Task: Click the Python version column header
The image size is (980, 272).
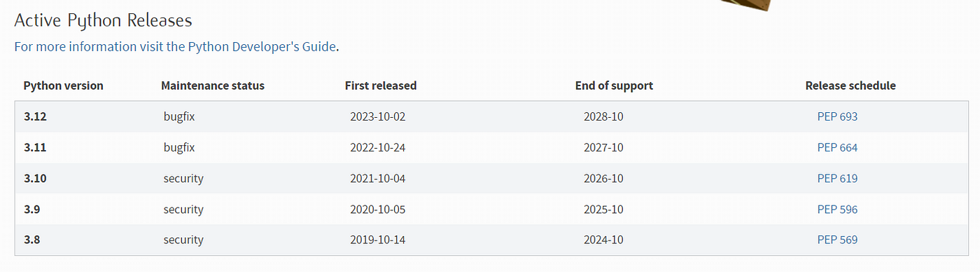Action: pos(64,86)
